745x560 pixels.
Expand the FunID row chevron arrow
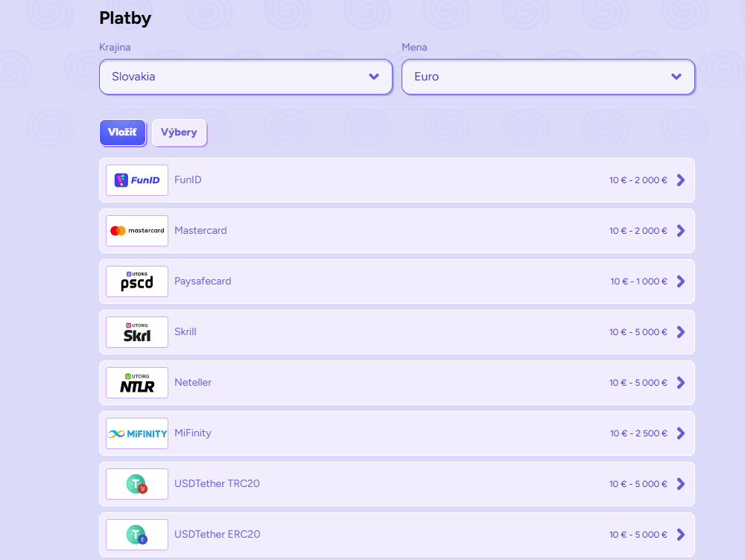point(680,180)
